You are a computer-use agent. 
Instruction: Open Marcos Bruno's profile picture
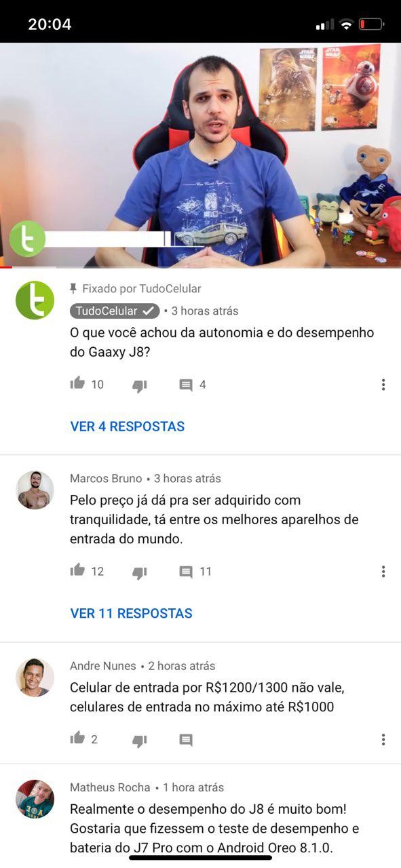click(35, 490)
